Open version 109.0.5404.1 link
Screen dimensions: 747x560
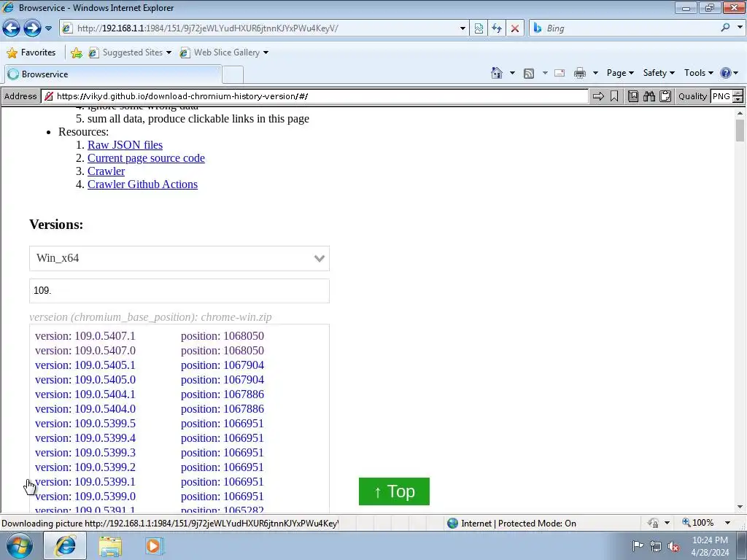tap(85, 394)
